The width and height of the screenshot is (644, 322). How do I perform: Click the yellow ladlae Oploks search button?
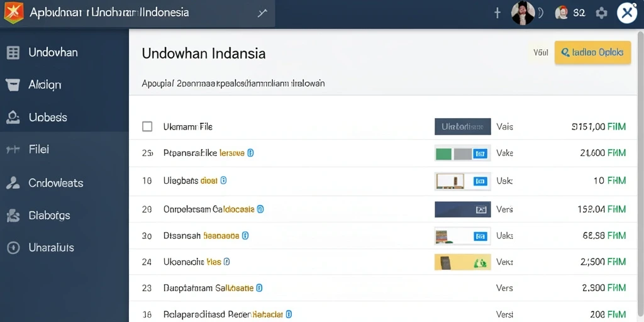point(592,53)
